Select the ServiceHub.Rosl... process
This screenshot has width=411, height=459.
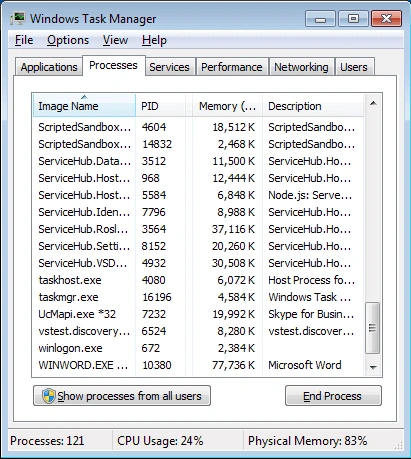[x=197, y=229]
